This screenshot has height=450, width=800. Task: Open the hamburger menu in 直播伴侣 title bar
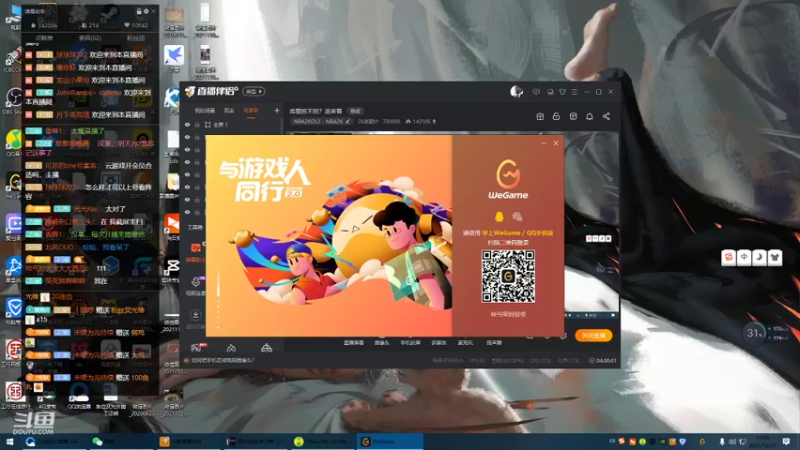(x=574, y=92)
